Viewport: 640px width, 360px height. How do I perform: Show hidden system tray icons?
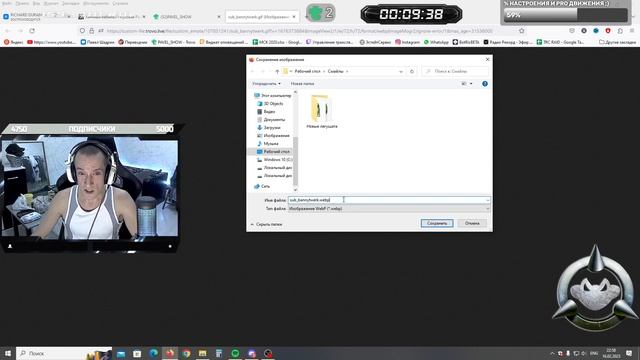[552, 353]
